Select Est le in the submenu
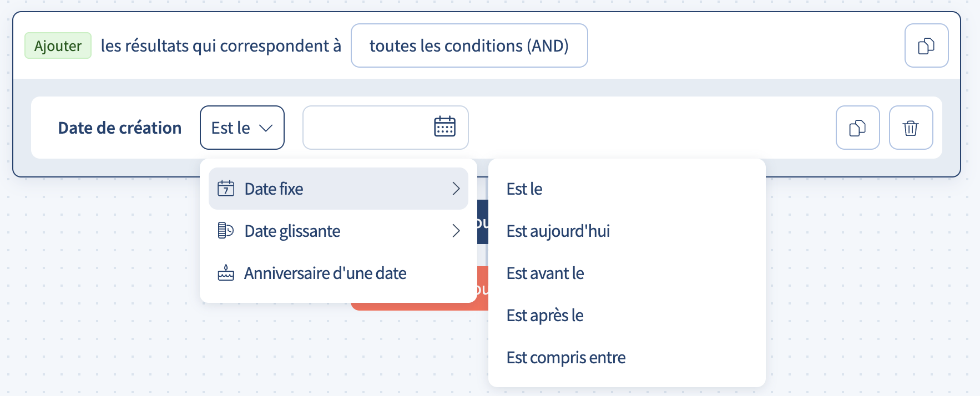This screenshot has width=980, height=396. (x=524, y=189)
